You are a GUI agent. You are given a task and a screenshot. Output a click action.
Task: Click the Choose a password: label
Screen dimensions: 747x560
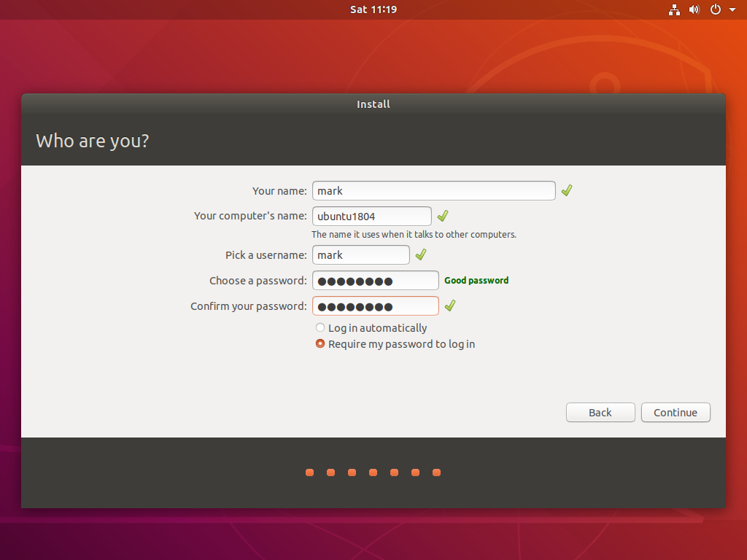click(258, 281)
